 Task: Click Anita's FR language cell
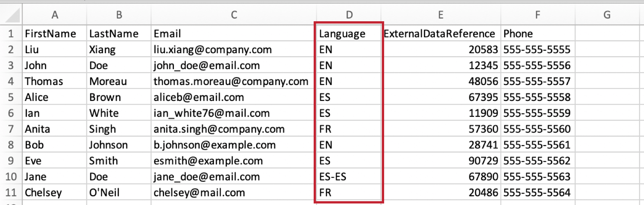click(349, 129)
